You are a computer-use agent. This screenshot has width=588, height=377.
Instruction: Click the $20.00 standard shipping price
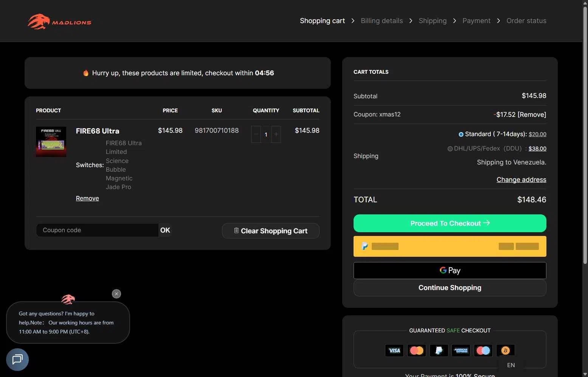pyautogui.click(x=537, y=134)
